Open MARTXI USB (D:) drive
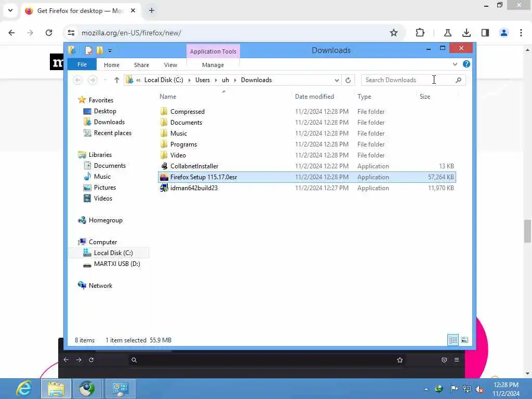532x399 pixels. [117, 263]
